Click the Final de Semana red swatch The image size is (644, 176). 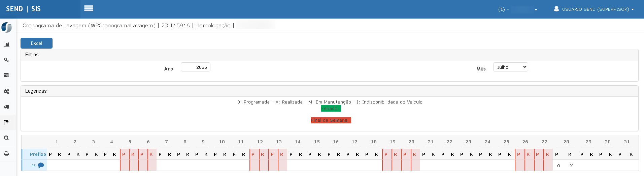pyautogui.click(x=331, y=120)
